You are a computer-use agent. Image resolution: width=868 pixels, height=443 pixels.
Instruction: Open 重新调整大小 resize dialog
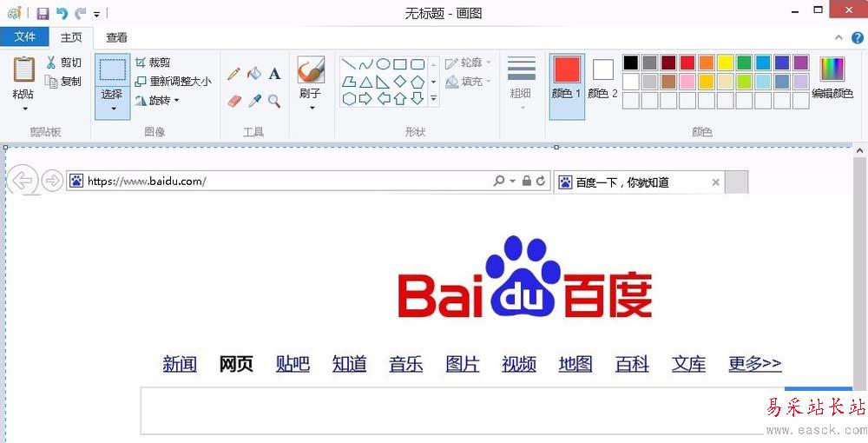click(174, 82)
